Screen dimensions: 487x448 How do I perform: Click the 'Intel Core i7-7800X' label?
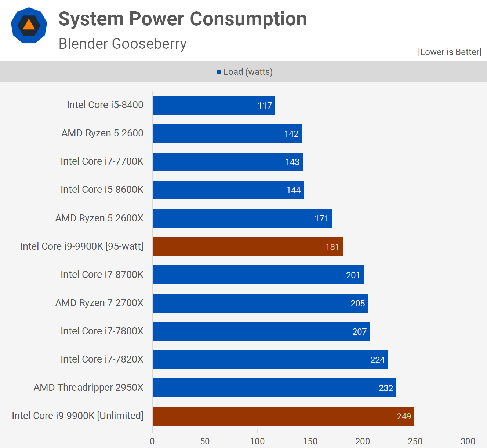coord(102,331)
